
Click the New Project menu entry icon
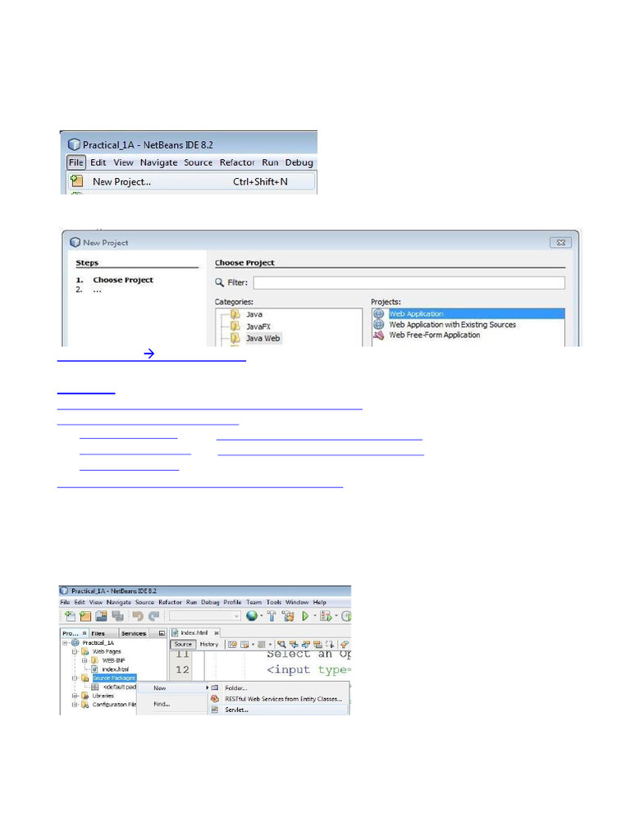point(76,181)
